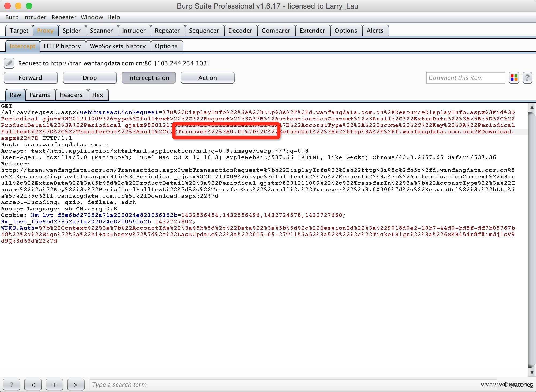Switch to the Params view tab
Image resolution: width=536 pixels, height=392 pixels.
(40, 95)
